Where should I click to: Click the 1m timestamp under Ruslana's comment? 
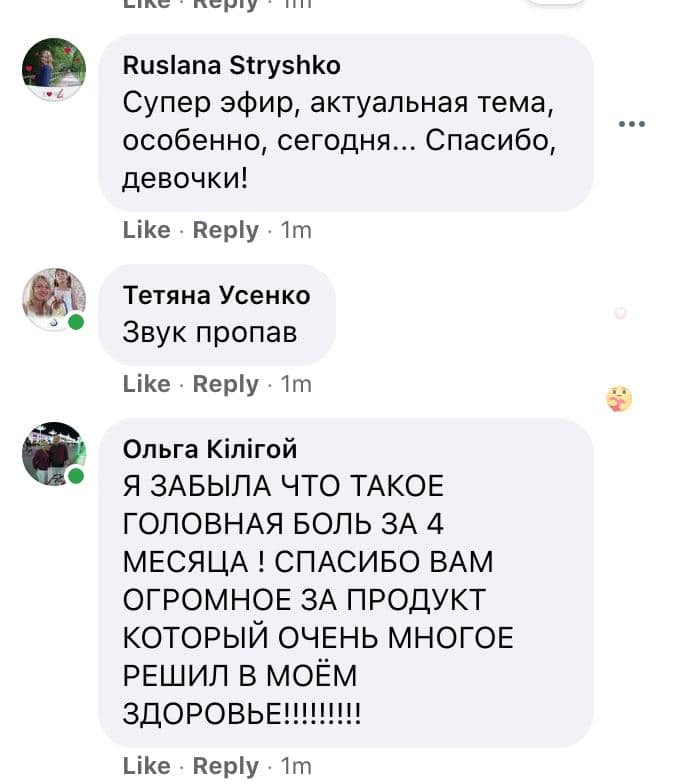click(x=296, y=230)
